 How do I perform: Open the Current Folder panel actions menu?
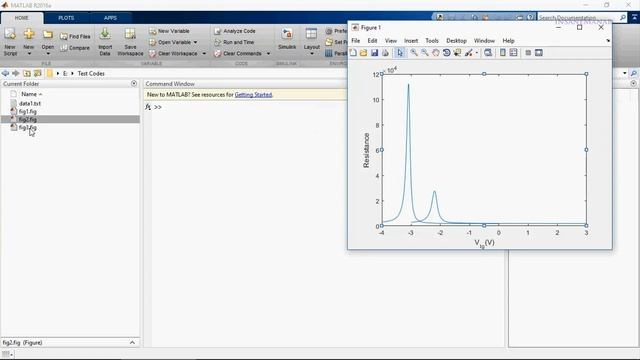[134, 83]
